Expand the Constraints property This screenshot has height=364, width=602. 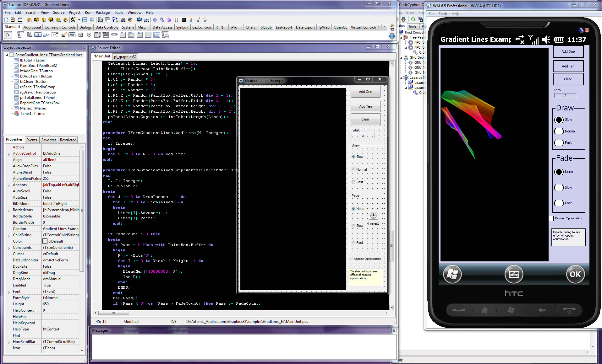[x=9, y=248]
